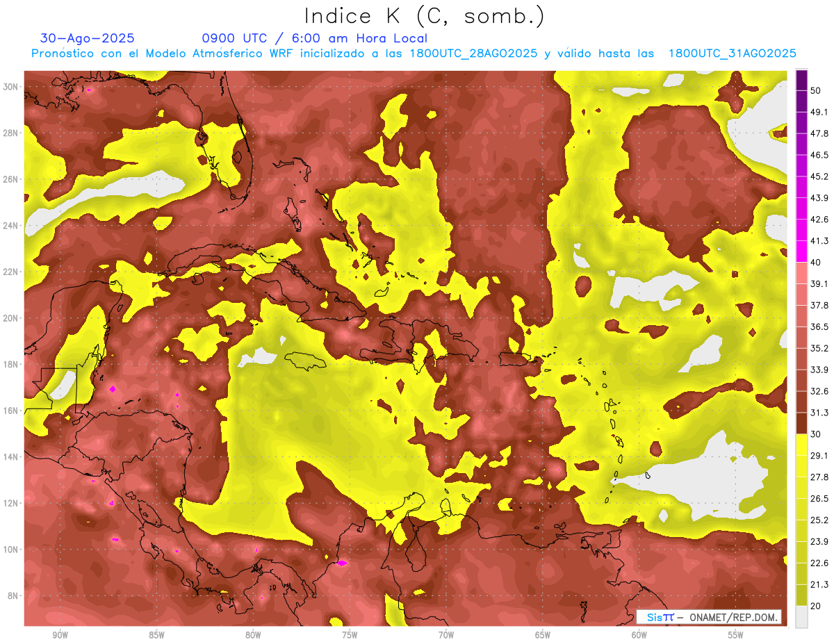Click the '46.5' value on the color scale

coord(819,155)
